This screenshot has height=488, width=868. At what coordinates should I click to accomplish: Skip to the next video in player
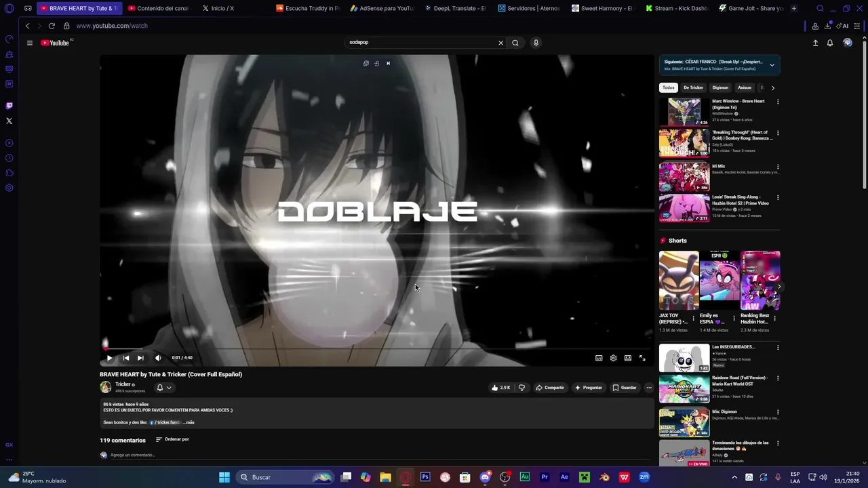point(140,358)
